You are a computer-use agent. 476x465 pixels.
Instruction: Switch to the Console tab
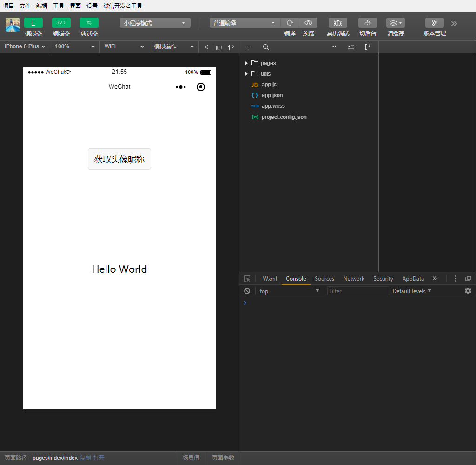point(296,278)
